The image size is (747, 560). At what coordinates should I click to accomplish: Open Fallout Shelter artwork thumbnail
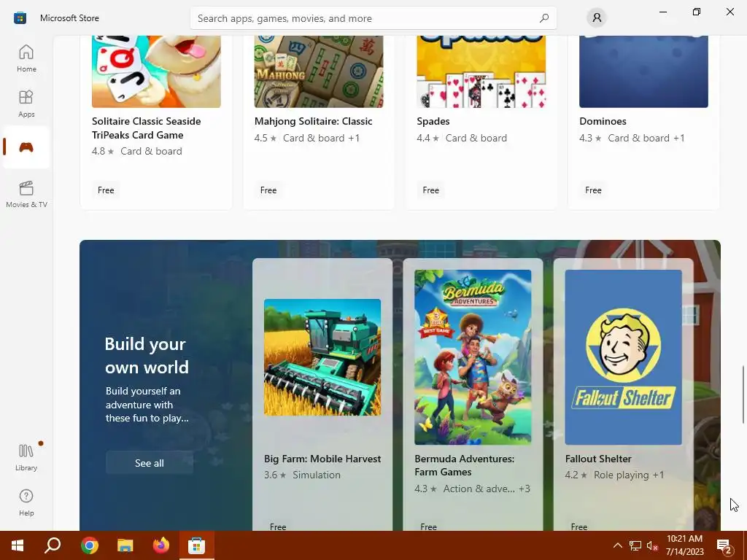[x=624, y=357]
